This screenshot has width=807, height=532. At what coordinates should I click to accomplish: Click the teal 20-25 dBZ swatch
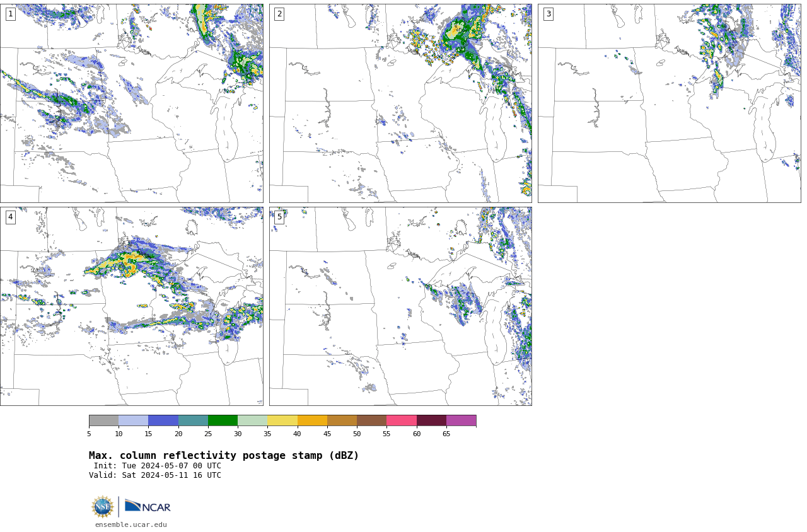193,420
